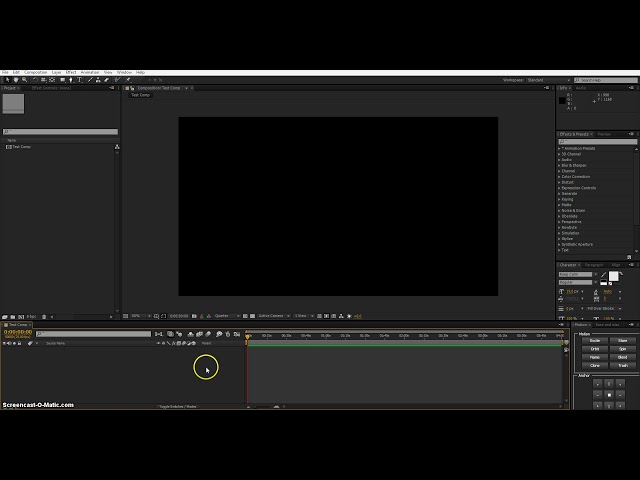
Task: Select the Brush tool
Action: click(90, 80)
